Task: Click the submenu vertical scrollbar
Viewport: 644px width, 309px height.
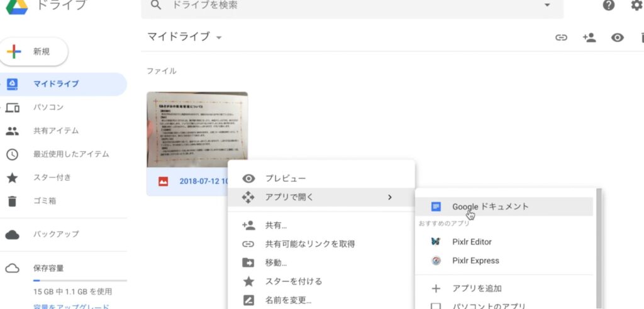Action: coord(599,248)
